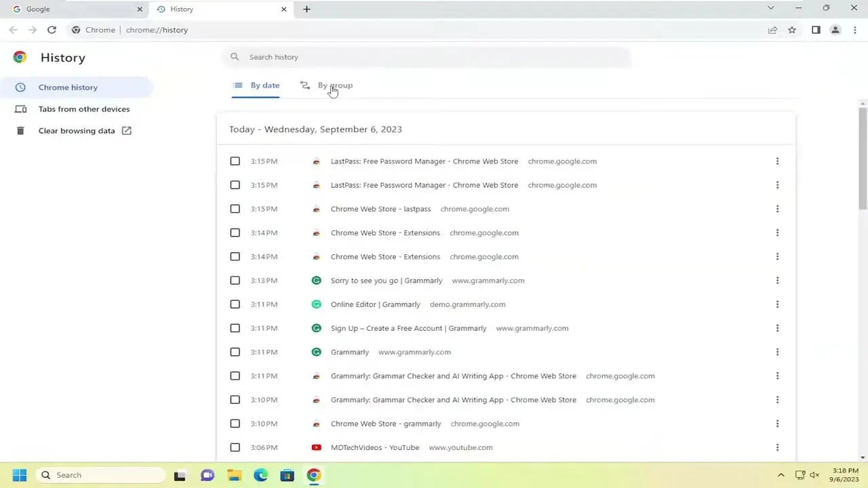Tick the Chrome Web Store - grammarly checkbox
This screenshot has height=488, width=868.
pyautogui.click(x=235, y=424)
